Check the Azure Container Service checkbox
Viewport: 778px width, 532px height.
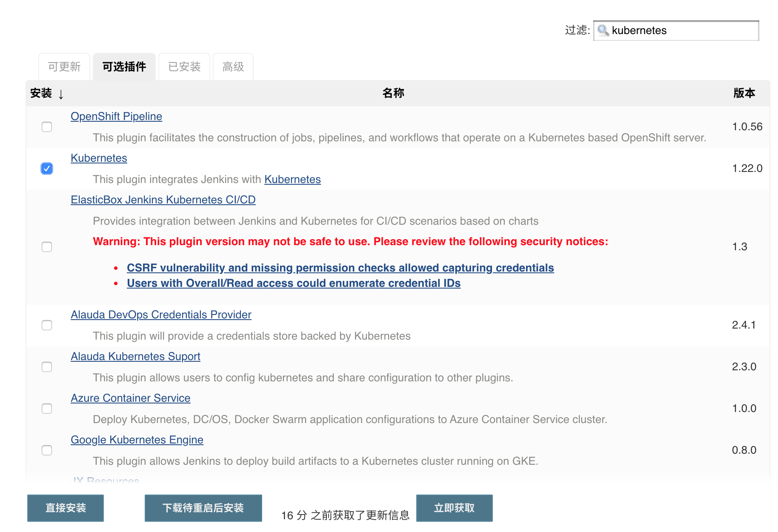pos(47,409)
